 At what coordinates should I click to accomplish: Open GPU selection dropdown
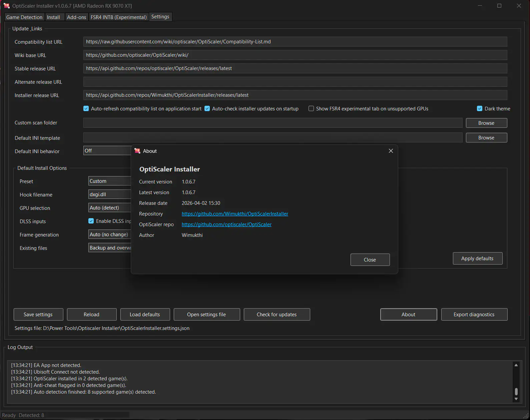tap(110, 207)
